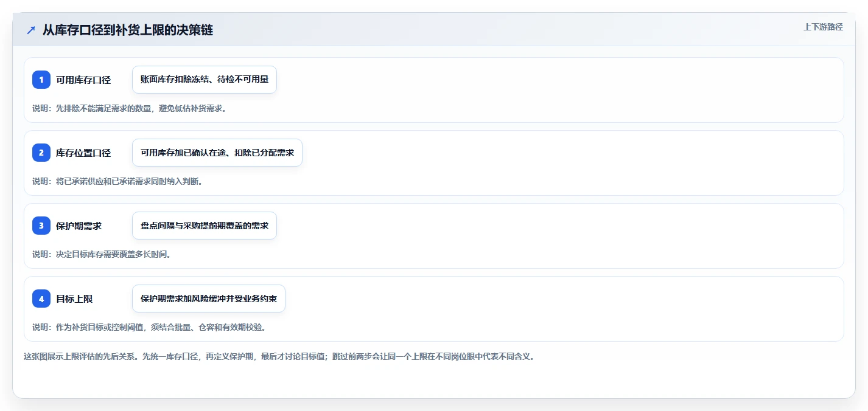The width and height of the screenshot is (868, 411).
Task: Click the note 将已承诺供应和已承诺需求同时纳入判断
Action: tap(117, 181)
